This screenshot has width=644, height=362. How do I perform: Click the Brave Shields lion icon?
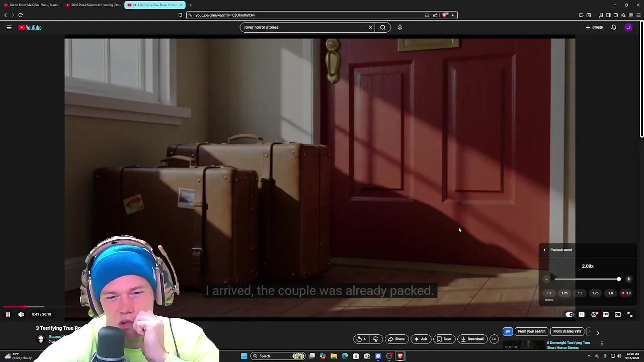click(x=445, y=15)
